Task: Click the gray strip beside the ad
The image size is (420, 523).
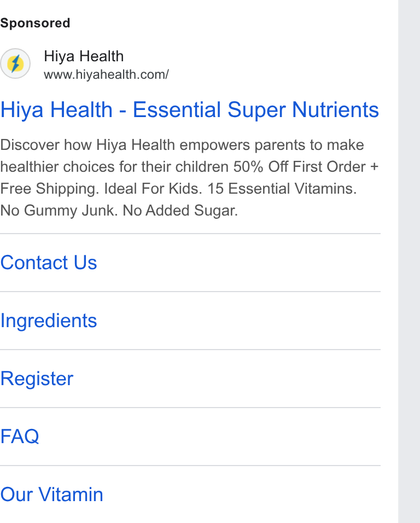Action: (x=409, y=261)
